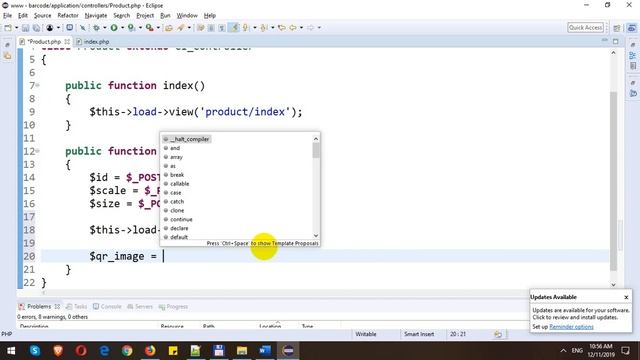This screenshot has height=360, width=640.
Task: Click the blue square toolbar icon
Action: [x=70, y=28]
